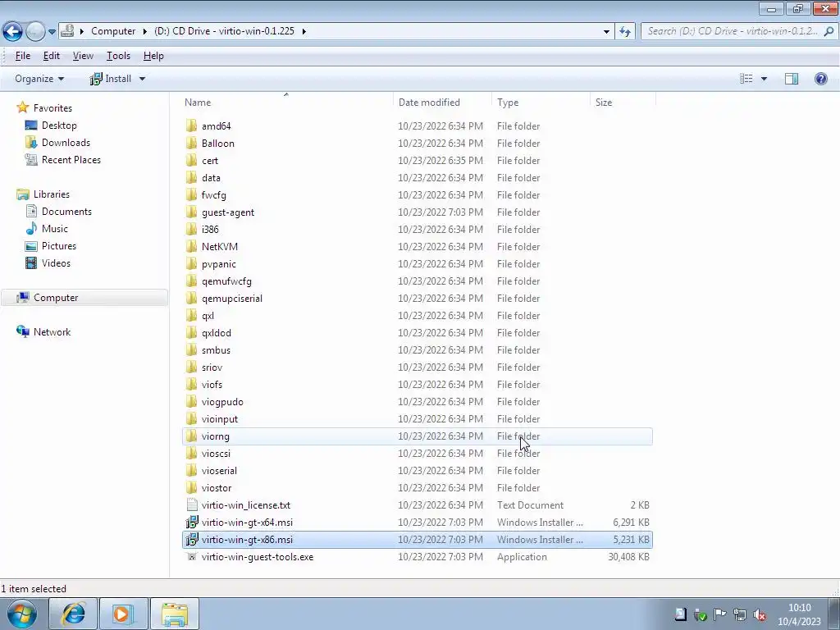
Task: Click the CD drive icon in address bar
Action: pyautogui.click(x=67, y=30)
